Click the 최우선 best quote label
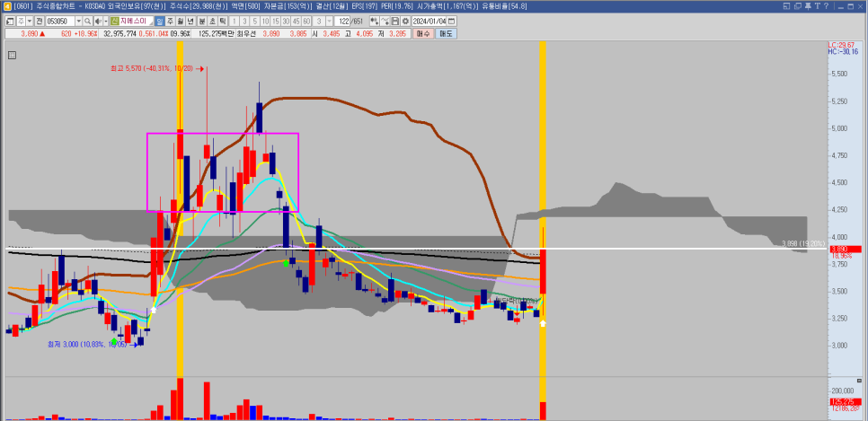The width and height of the screenshot is (868, 421). tap(246, 34)
